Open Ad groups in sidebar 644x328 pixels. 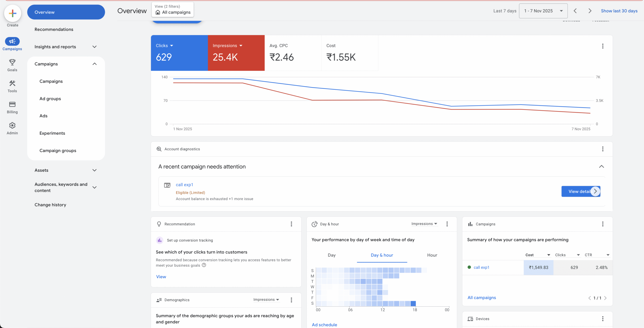tap(50, 99)
